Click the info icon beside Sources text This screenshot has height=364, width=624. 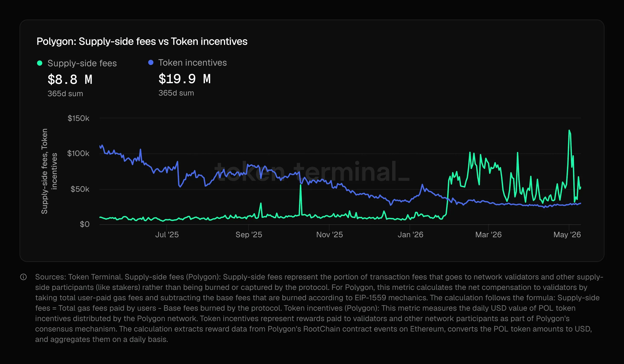23,277
